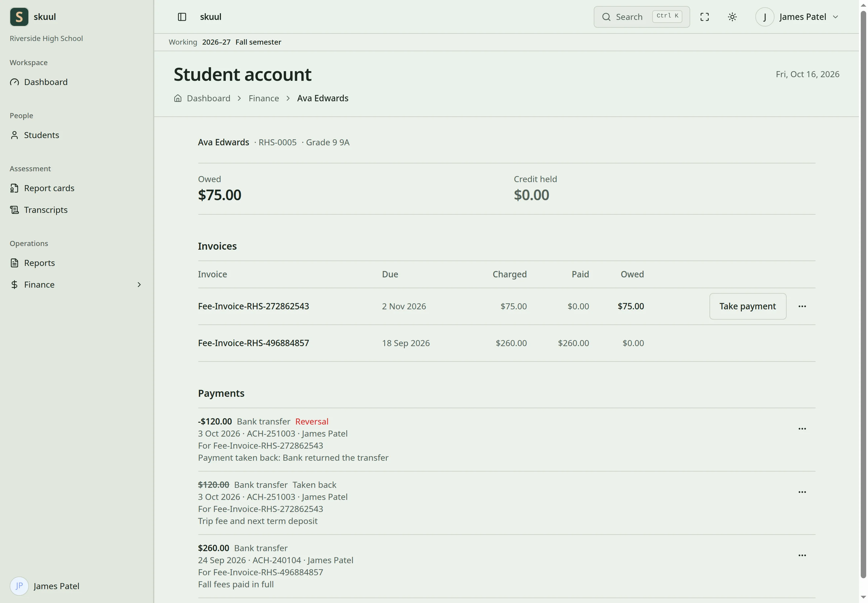Click the Due column header
868x603 pixels.
point(390,274)
